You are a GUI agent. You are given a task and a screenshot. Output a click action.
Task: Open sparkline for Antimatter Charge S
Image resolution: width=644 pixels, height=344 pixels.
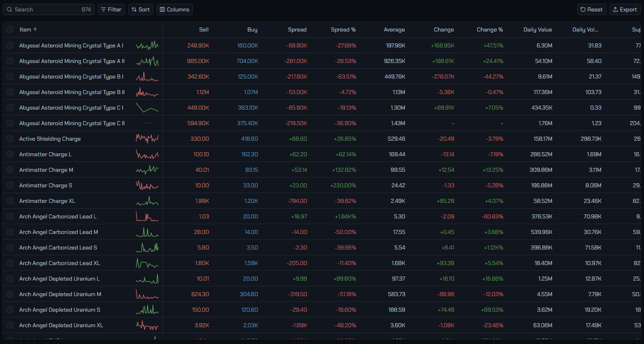(x=147, y=185)
